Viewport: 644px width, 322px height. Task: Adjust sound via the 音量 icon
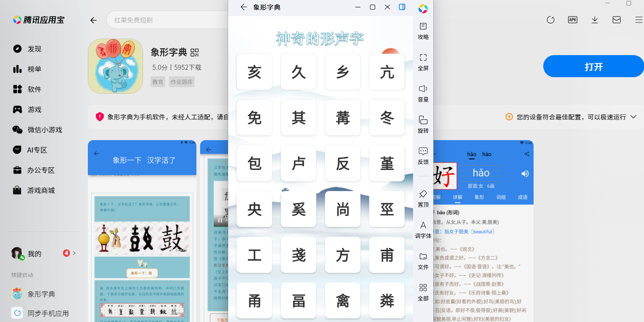pyautogui.click(x=423, y=93)
